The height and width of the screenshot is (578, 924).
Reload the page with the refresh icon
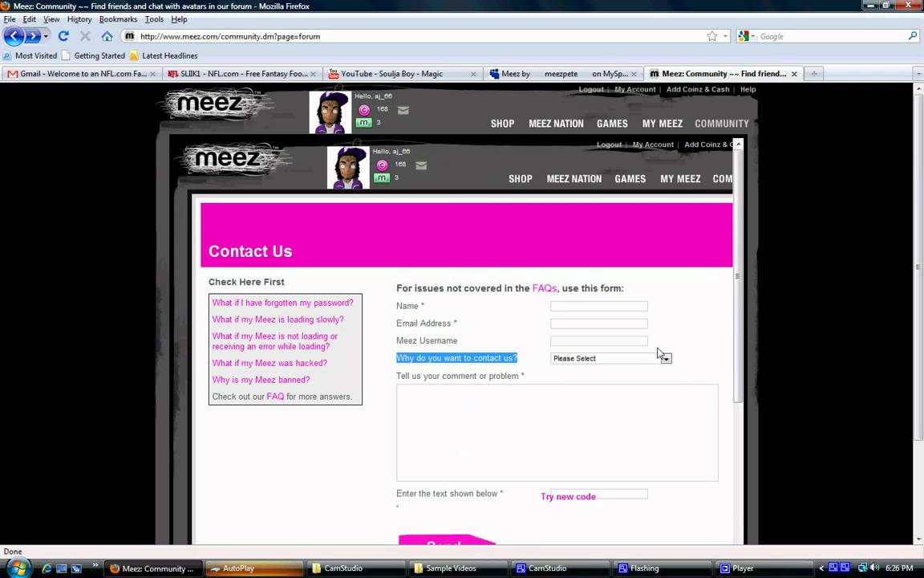63,36
